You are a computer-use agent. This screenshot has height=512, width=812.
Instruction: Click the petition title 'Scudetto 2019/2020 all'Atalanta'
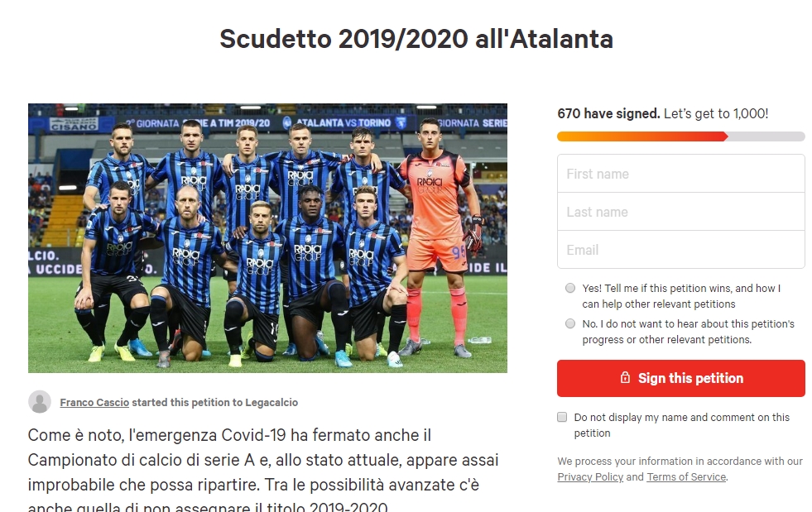(416, 39)
